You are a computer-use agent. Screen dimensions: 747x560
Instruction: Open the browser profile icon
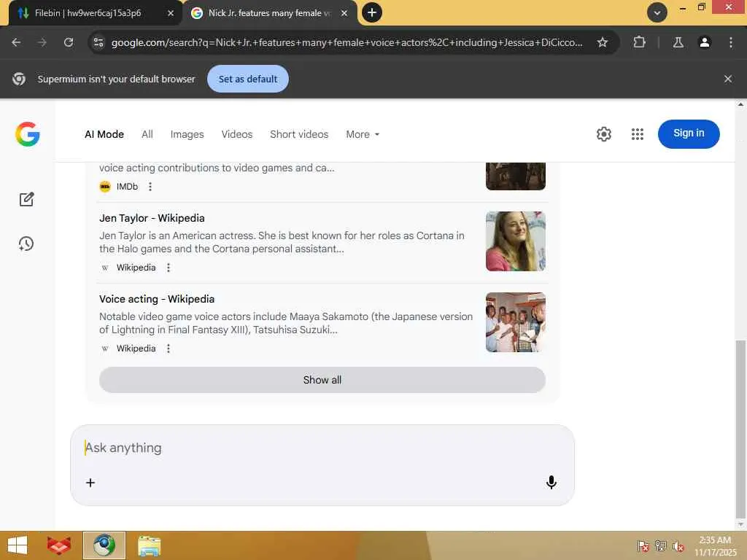click(x=705, y=42)
